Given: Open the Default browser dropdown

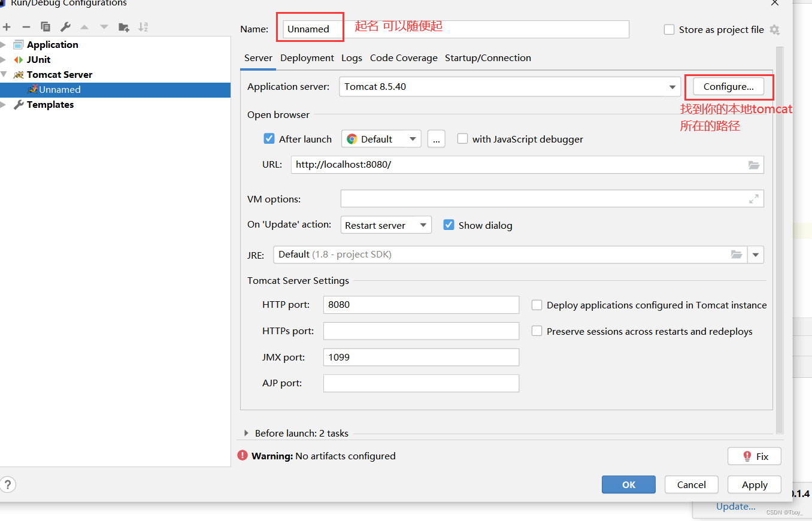Looking at the screenshot, I should coord(413,139).
